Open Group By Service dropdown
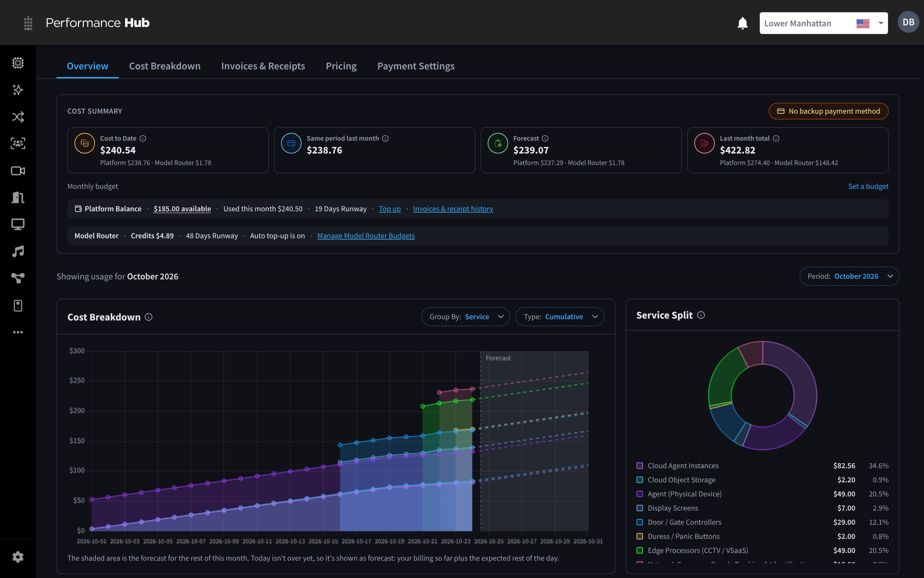 (x=466, y=317)
